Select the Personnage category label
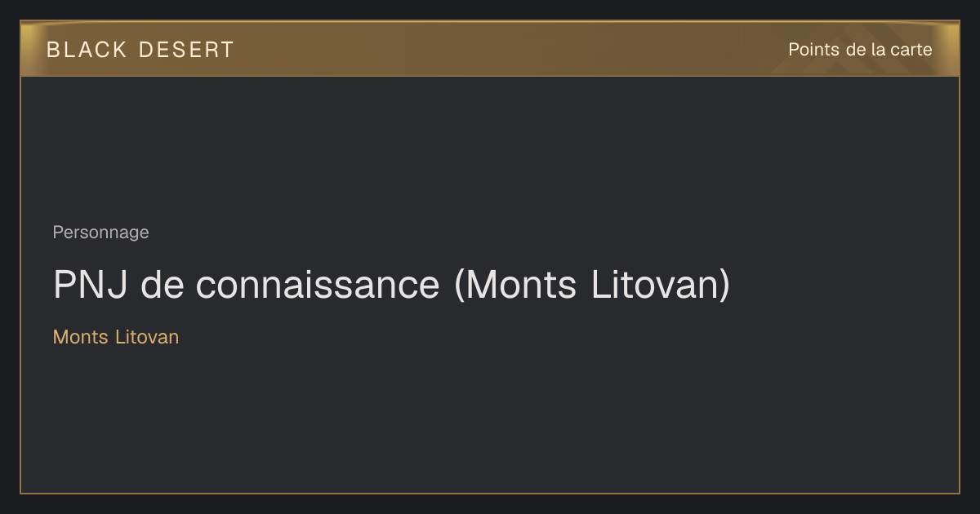 (x=101, y=233)
